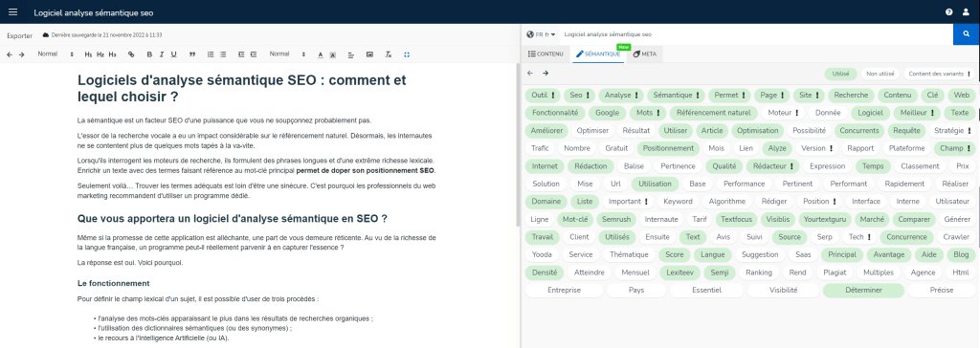Select the Outil term chip
The image size is (980, 348).
click(543, 96)
